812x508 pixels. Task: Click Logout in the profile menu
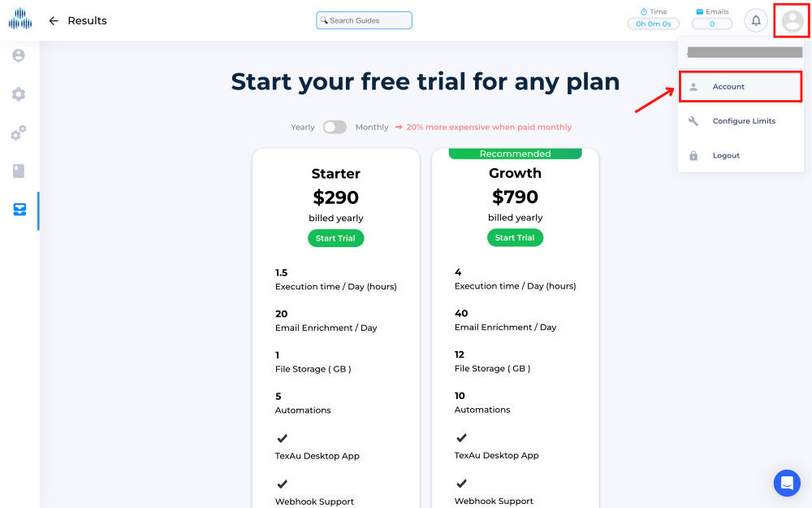tap(726, 155)
